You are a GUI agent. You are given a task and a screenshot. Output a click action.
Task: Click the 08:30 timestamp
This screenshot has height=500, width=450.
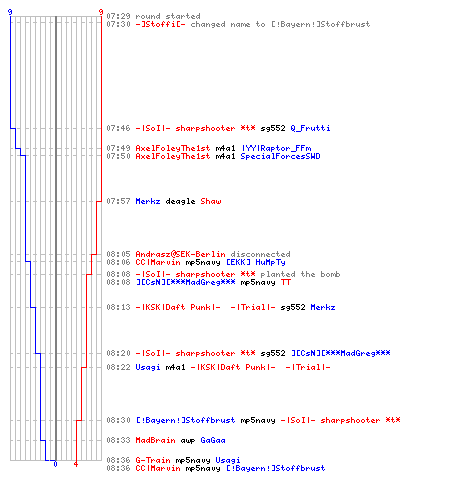(x=118, y=420)
